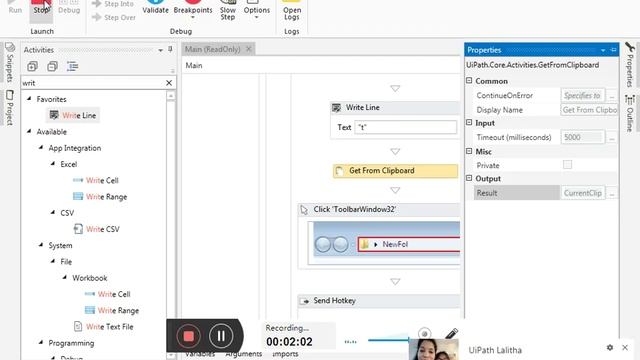Viewport: 640px width, 360px height.
Task: Click the Debug button
Action: [x=69, y=7]
